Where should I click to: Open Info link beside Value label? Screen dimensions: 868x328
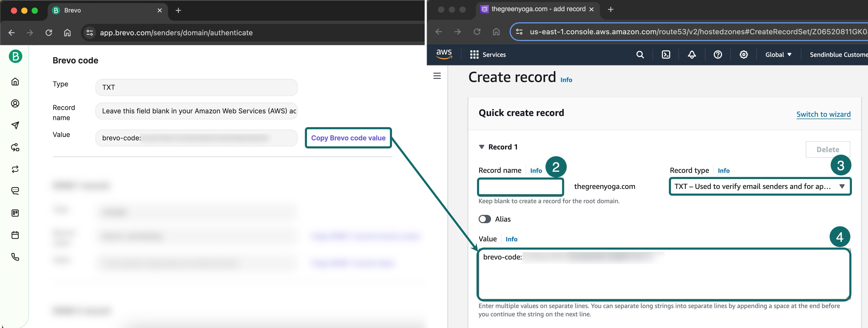click(511, 239)
